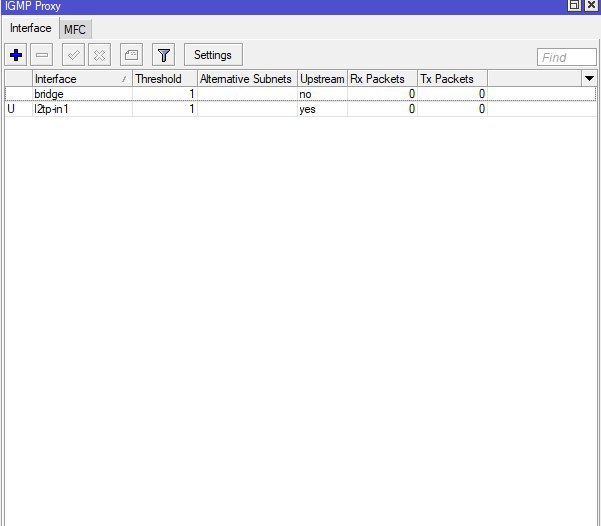
Task: Open the column selector dropdown arrow
Action: coord(590,79)
